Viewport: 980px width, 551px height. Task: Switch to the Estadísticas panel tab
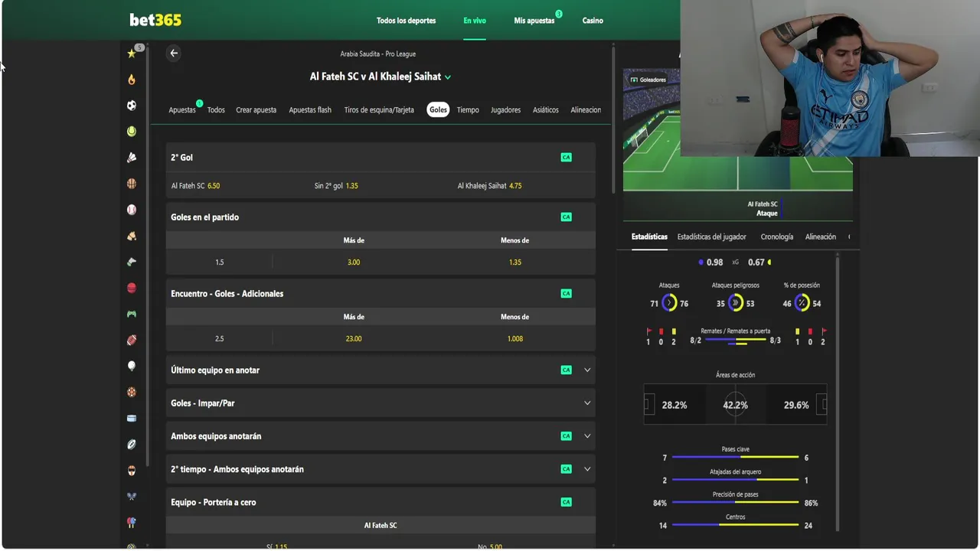click(649, 237)
